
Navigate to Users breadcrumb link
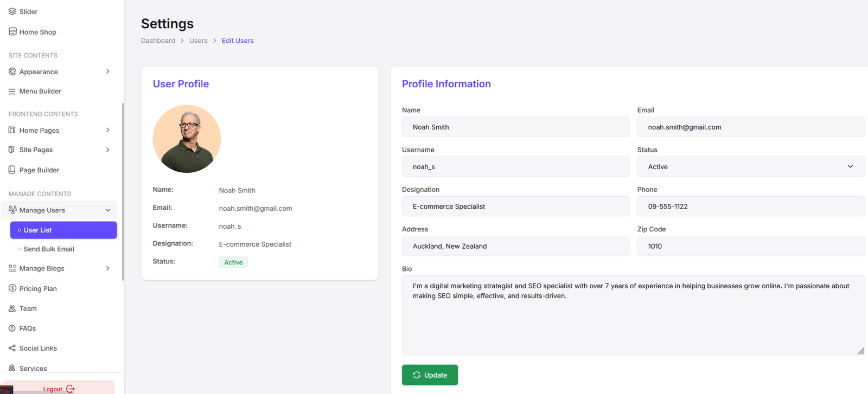[x=198, y=41]
